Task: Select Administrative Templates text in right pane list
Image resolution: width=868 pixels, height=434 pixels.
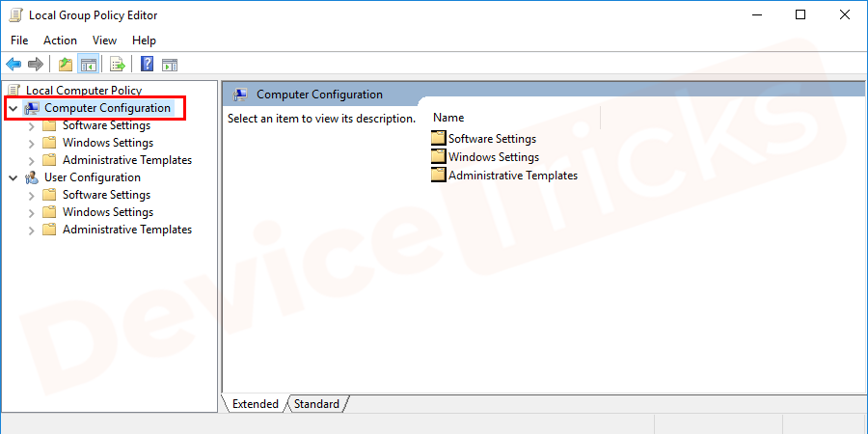Action: [x=513, y=175]
